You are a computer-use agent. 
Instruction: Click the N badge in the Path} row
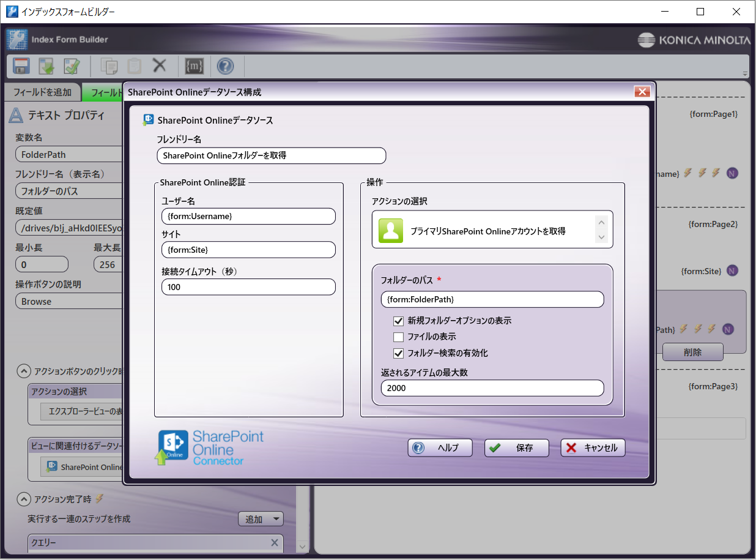point(728,329)
